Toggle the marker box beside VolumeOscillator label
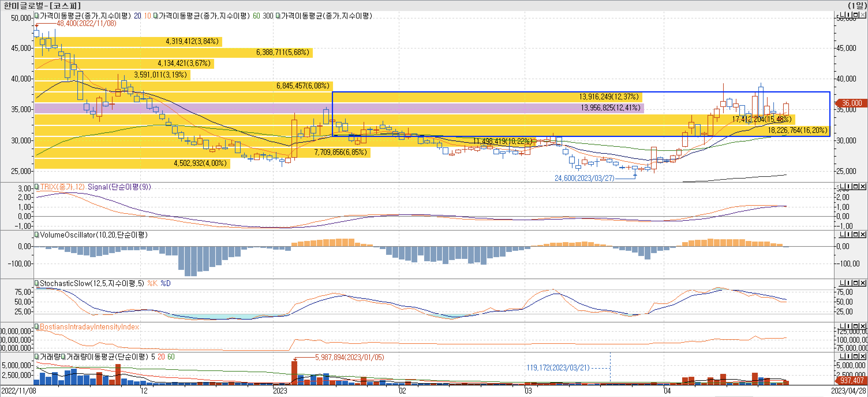 point(37,234)
